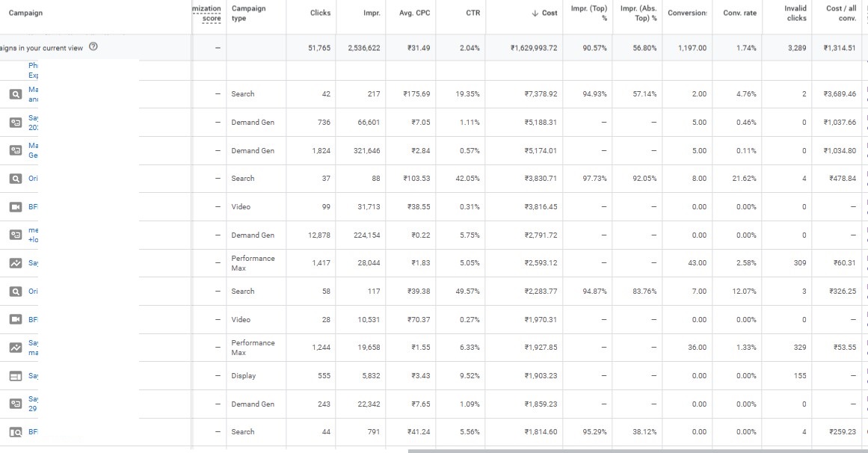Select Display campaign icon in ₹1,903.23 row
The image size is (868, 453).
click(15, 376)
